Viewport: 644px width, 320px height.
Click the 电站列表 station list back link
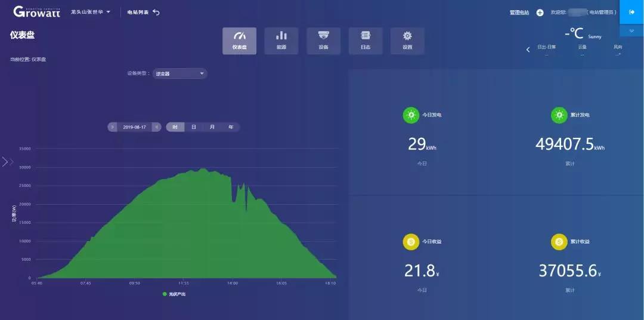coord(143,12)
